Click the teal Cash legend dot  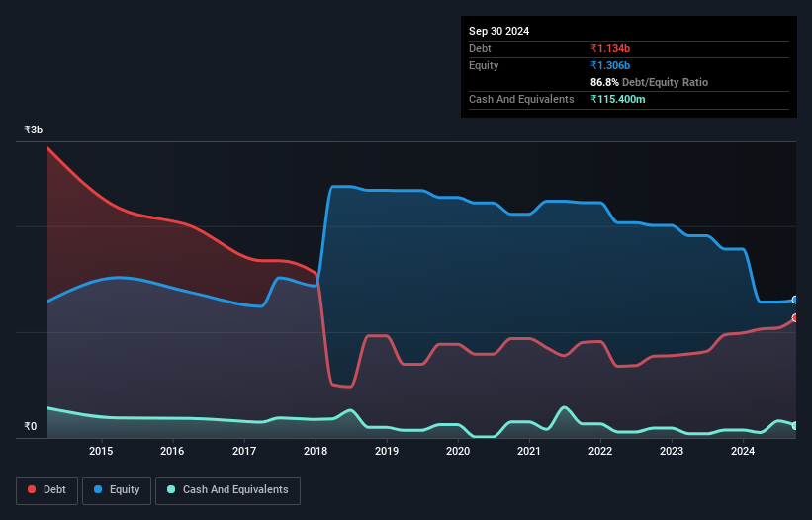point(171,489)
